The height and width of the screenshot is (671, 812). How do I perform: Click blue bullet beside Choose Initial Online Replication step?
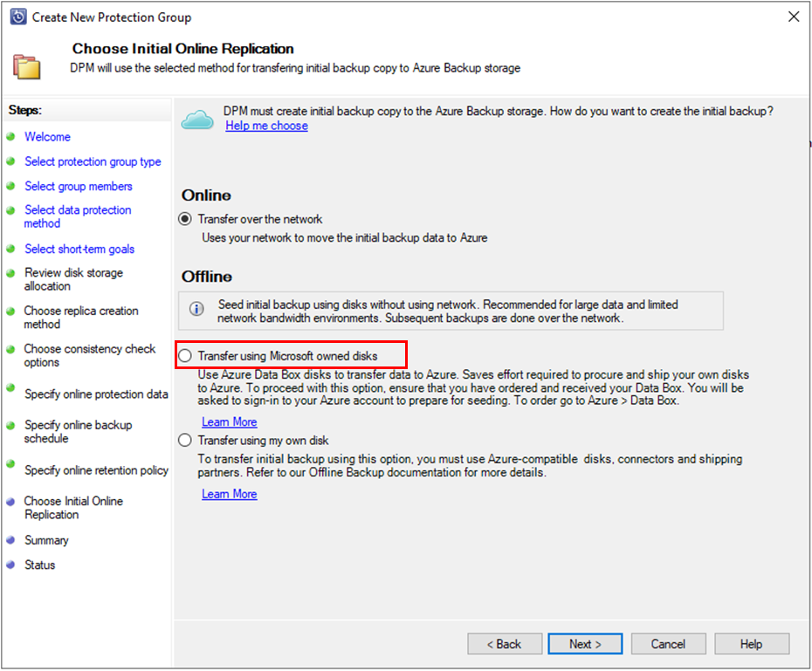[10, 502]
